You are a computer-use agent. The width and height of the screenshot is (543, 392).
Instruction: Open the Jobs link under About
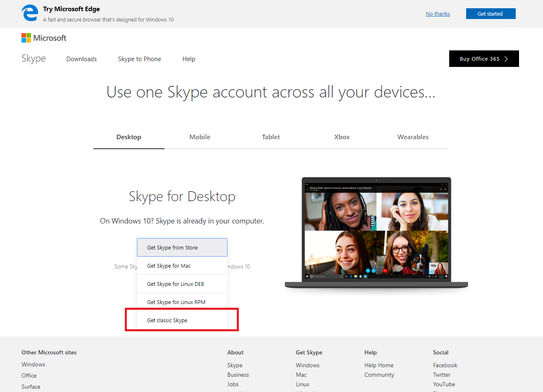point(233,384)
